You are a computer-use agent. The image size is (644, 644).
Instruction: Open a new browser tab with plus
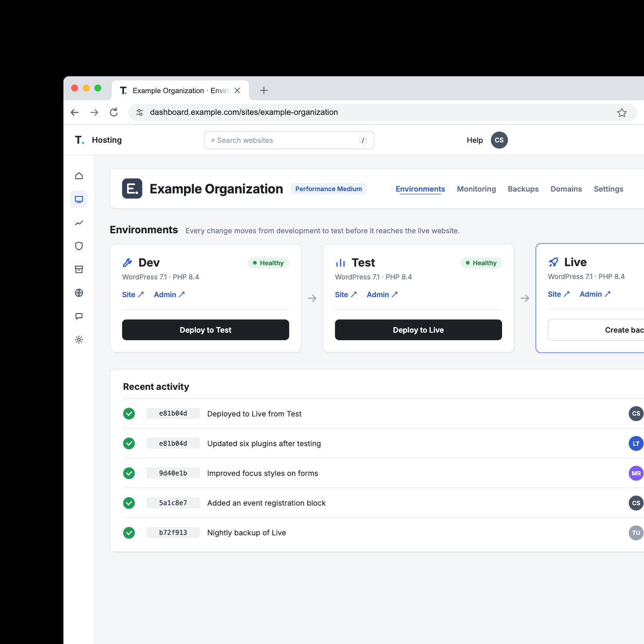click(x=264, y=90)
